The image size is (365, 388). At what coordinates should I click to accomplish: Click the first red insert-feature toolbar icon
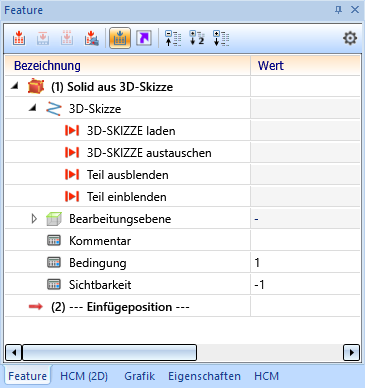[19, 38]
